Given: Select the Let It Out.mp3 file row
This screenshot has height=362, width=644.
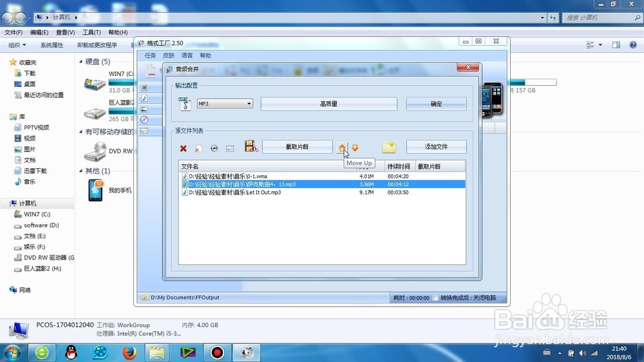Looking at the screenshot, I should point(323,193).
